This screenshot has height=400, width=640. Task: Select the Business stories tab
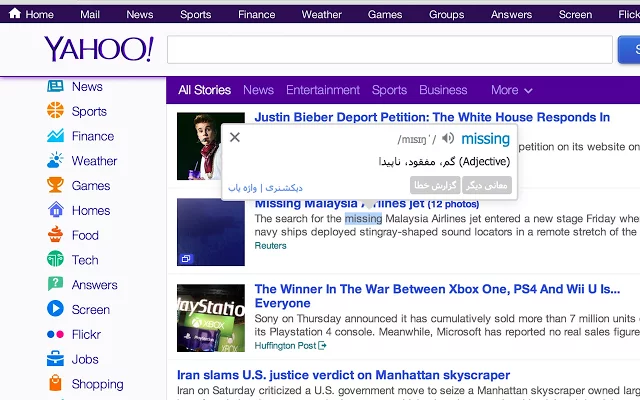443,90
